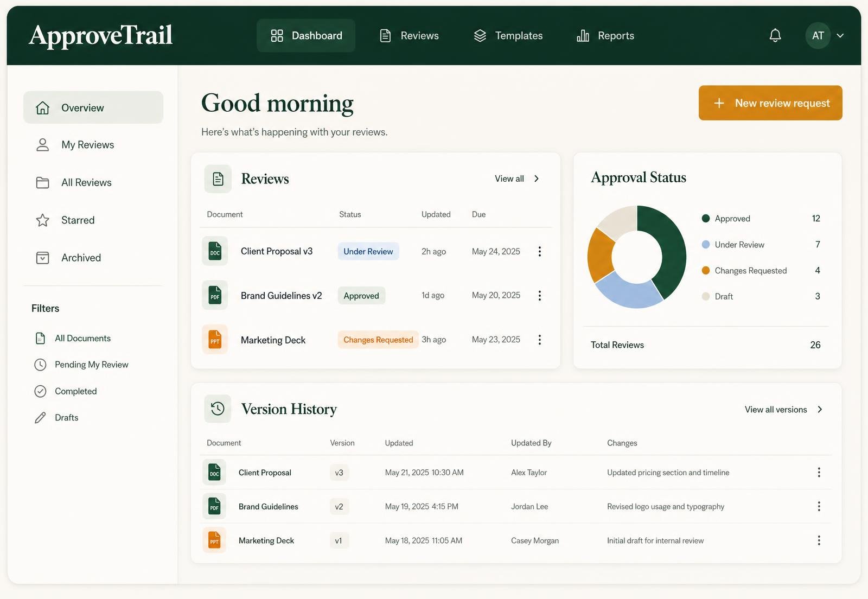Image resolution: width=868 pixels, height=599 pixels.
Task: Open more options for Marketing Deck review
Action: [539, 340]
